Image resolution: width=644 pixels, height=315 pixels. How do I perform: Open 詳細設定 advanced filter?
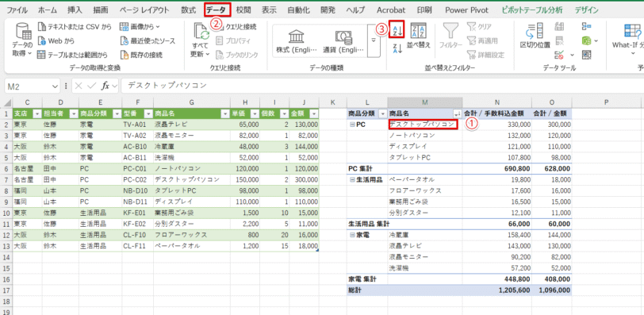[x=485, y=55]
